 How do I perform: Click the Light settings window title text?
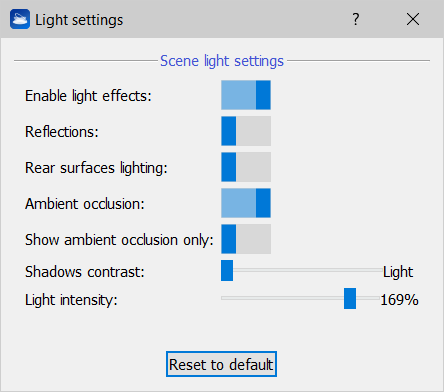pos(79,20)
